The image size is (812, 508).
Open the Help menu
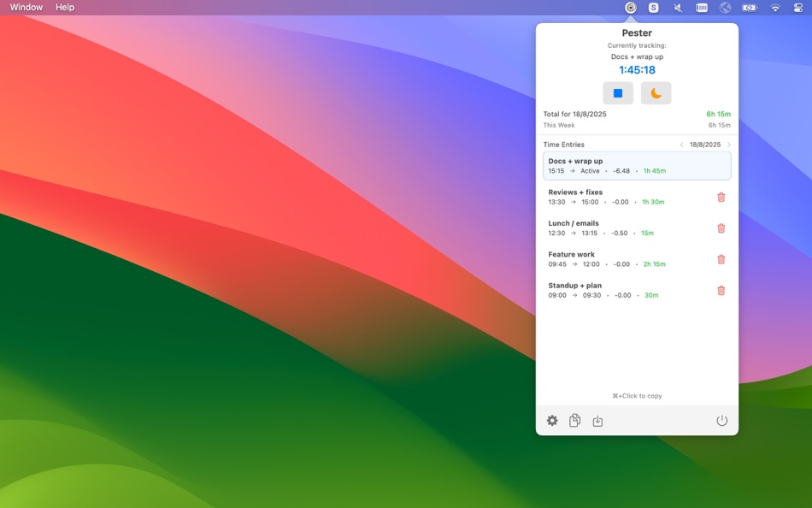[63, 7]
